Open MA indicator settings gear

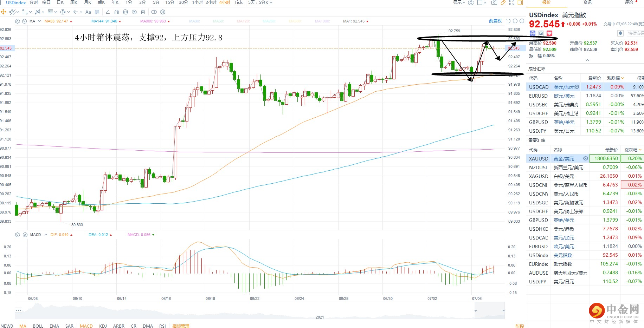pyautogui.click(x=18, y=21)
